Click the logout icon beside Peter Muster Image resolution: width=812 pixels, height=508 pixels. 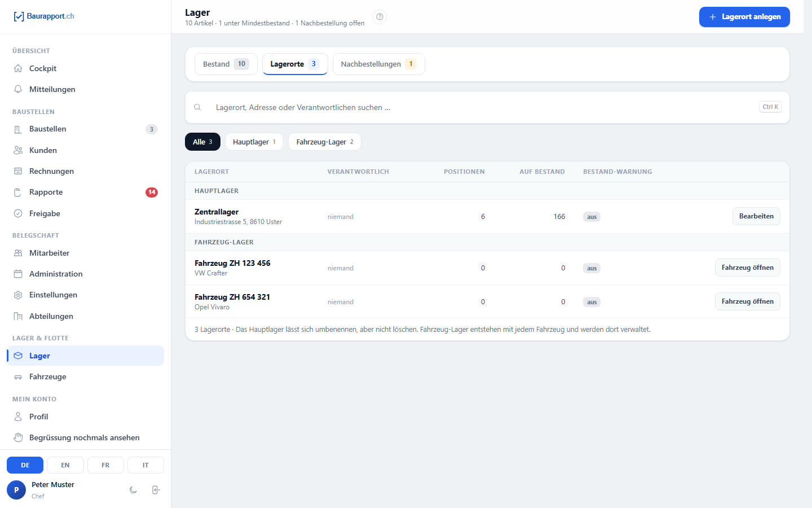156,490
